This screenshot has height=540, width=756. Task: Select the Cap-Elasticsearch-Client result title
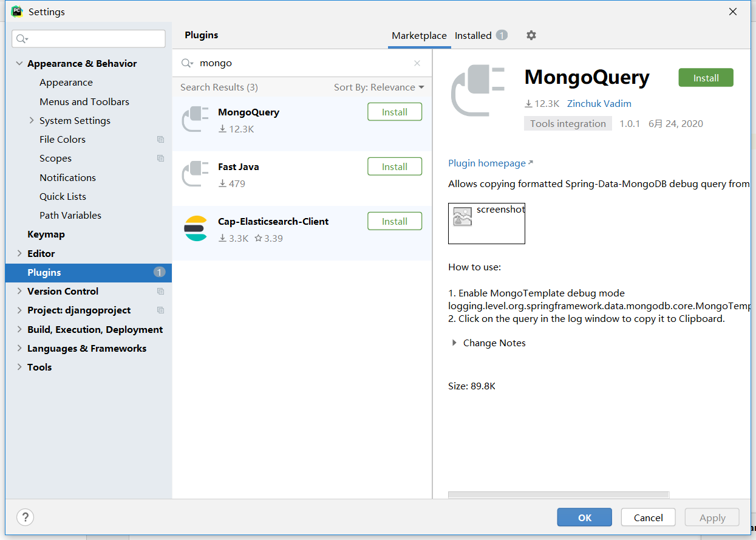coord(273,222)
